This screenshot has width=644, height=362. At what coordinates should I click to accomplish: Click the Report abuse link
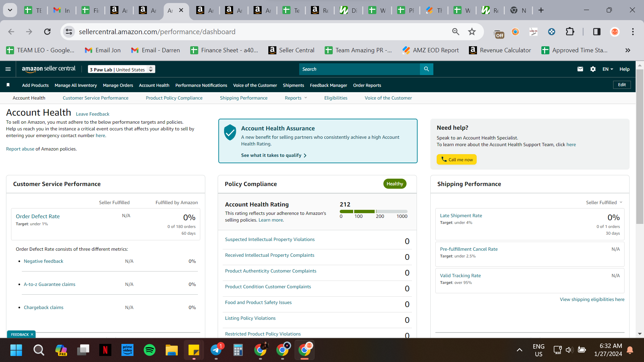20,149
